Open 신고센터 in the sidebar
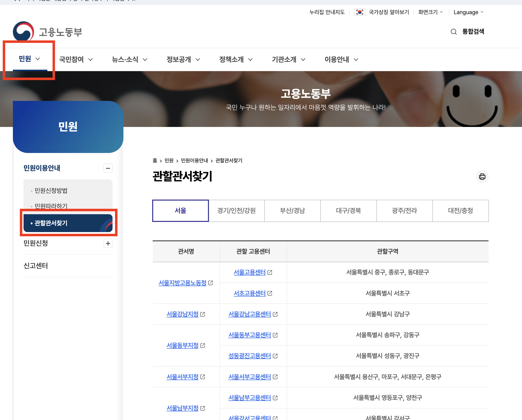The image size is (522, 420). coord(36,266)
